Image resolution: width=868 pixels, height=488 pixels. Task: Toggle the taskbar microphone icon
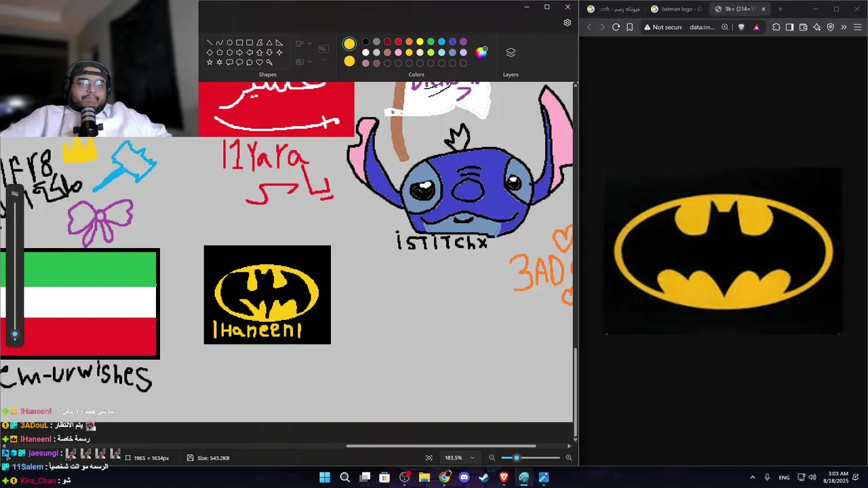(x=767, y=477)
